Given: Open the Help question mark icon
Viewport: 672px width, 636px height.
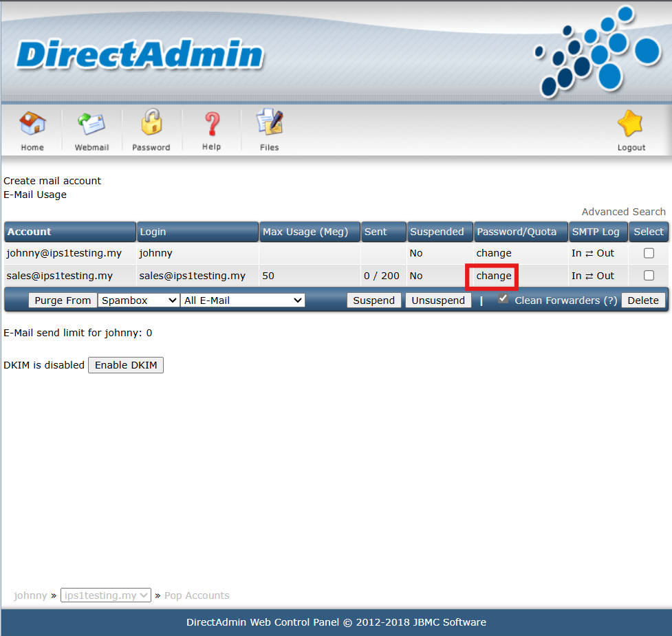Looking at the screenshot, I should (212, 124).
